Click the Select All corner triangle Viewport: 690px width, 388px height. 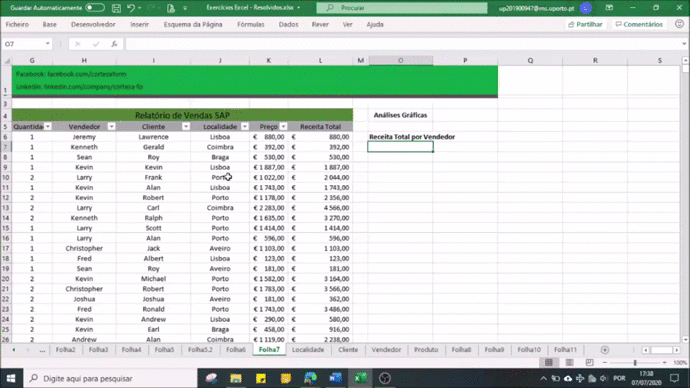point(7,60)
